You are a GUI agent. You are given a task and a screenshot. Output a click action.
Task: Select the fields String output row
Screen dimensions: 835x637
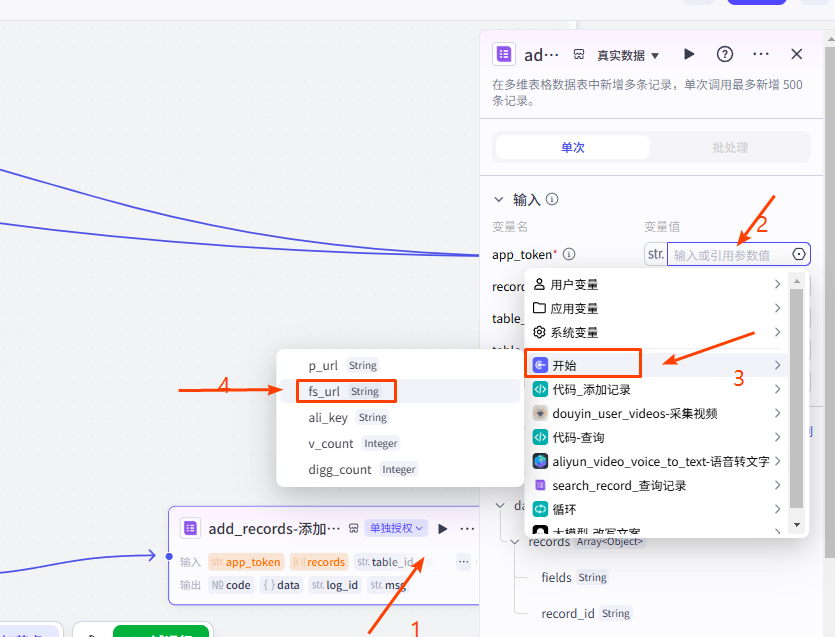pyautogui.click(x=574, y=577)
